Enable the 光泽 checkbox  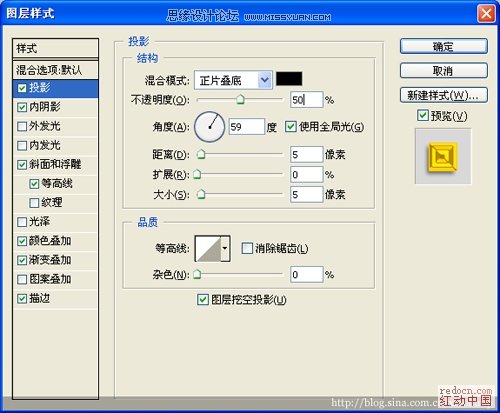point(22,222)
